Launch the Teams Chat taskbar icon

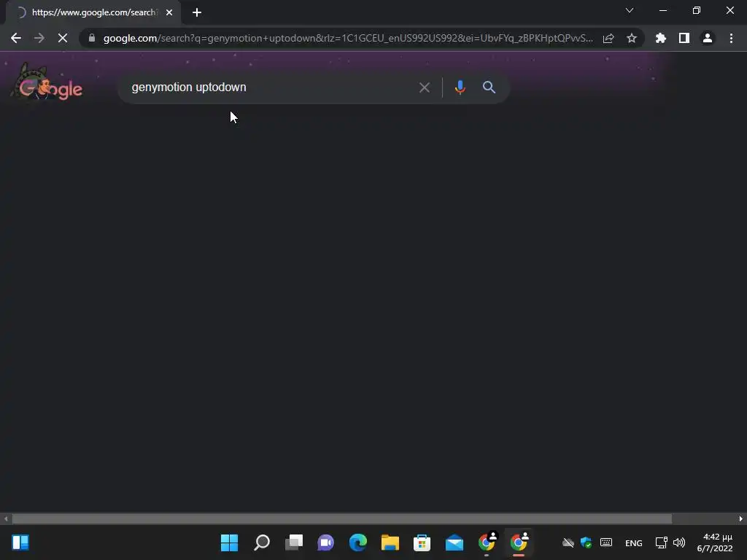(x=326, y=542)
